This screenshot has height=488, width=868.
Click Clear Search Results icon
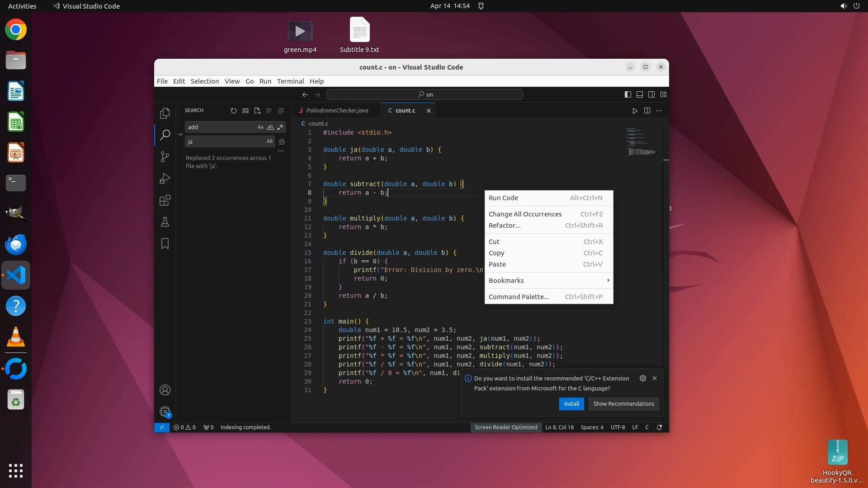(x=245, y=111)
